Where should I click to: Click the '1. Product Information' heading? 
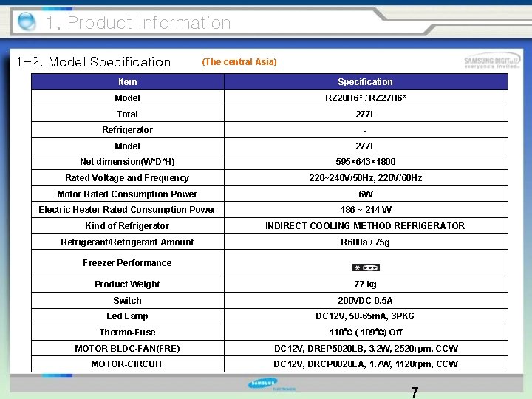138,23
